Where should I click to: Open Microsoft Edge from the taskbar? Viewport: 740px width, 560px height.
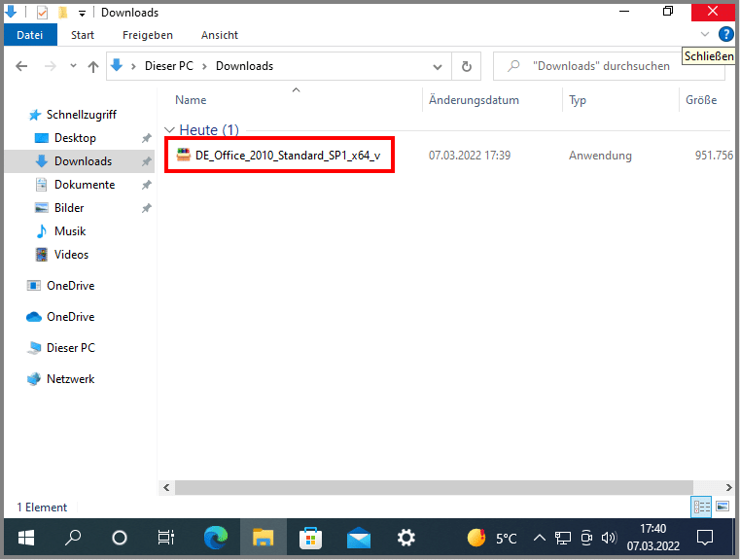pos(216,537)
